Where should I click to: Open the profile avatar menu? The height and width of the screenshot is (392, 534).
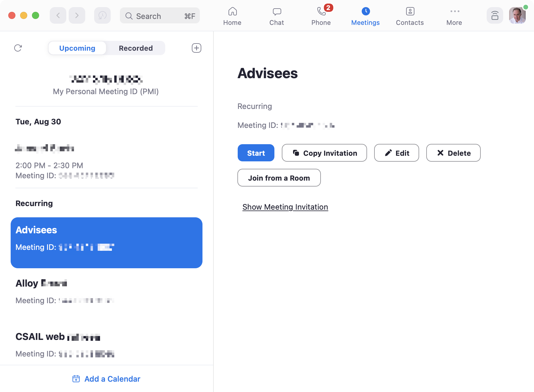(x=517, y=15)
